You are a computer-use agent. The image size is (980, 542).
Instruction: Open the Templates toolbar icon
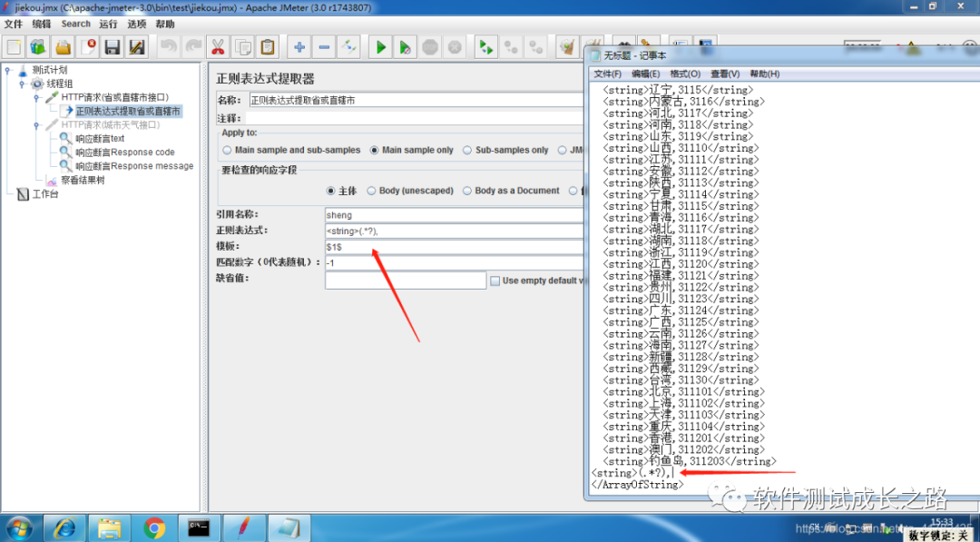click(39, 47)
